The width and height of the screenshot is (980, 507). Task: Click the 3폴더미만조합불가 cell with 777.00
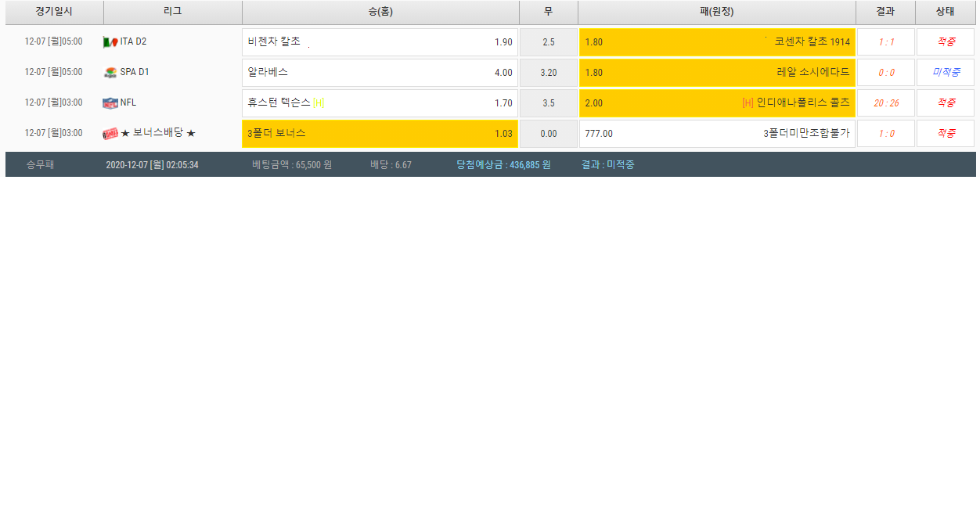coord(716,134)
